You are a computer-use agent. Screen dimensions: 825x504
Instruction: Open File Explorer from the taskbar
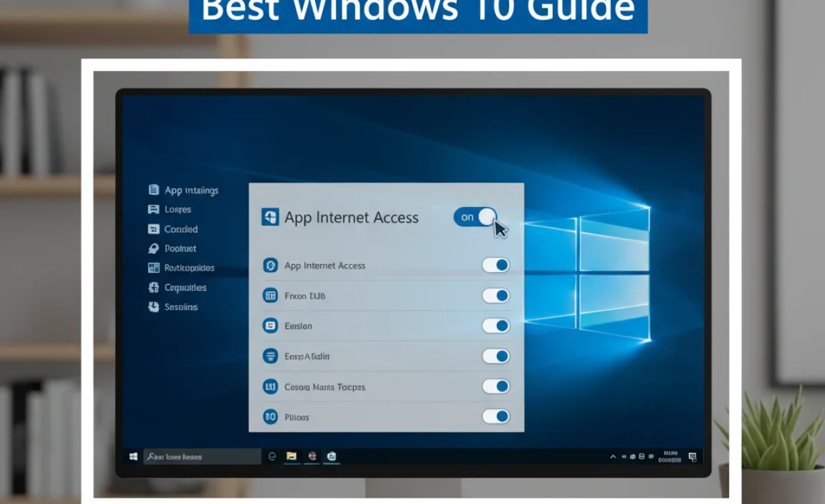pos(291,456)
